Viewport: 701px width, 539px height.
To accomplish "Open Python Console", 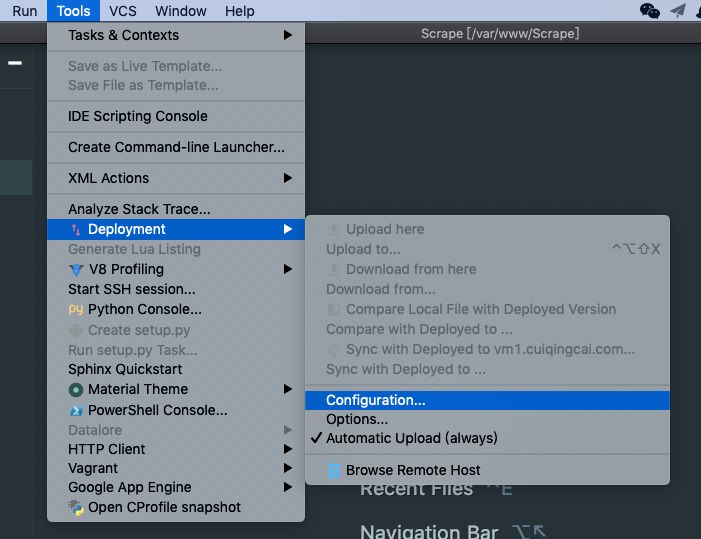I will point(176,309).
